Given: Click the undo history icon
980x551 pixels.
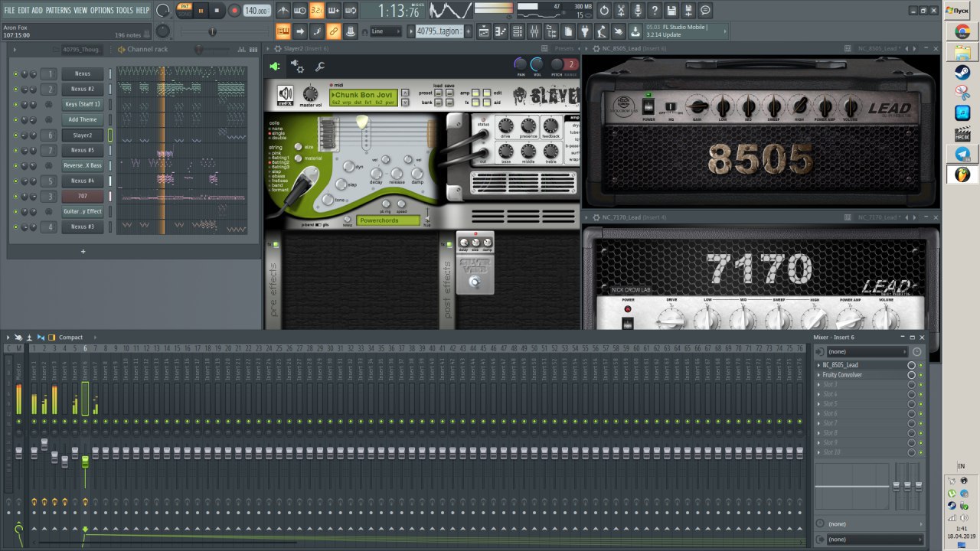Looking at the screenshot, I should pyautogui.click(x=605, y=11).
